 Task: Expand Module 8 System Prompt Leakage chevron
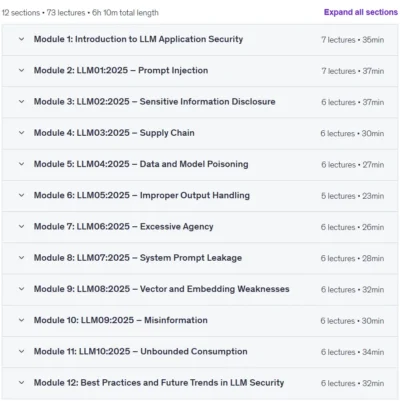click(21, 258)
